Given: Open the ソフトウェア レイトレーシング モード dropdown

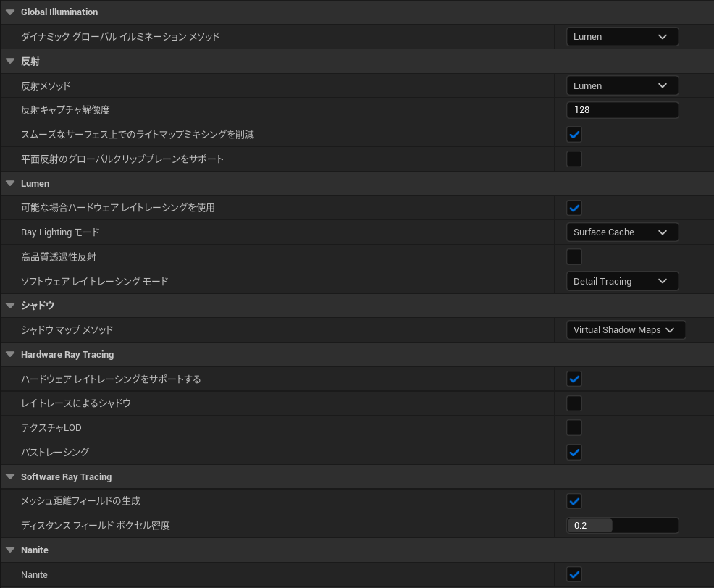Looking at the screenshot, I should (x=621, y=281).
